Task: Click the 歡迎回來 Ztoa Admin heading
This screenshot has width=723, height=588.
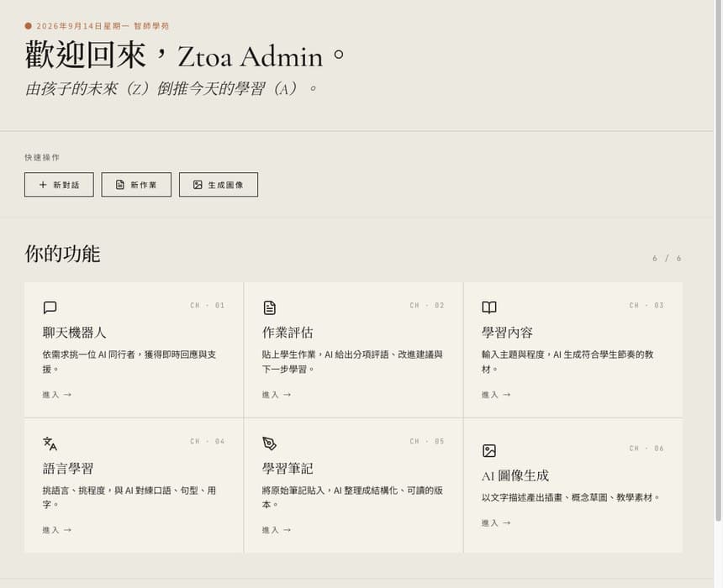Action: (184, 55)
